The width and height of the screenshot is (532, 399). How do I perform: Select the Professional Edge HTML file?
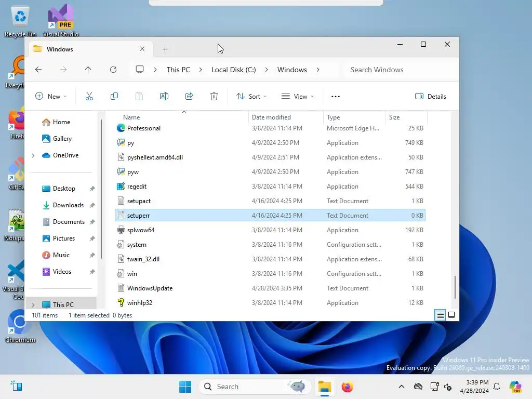coord(270,128)
